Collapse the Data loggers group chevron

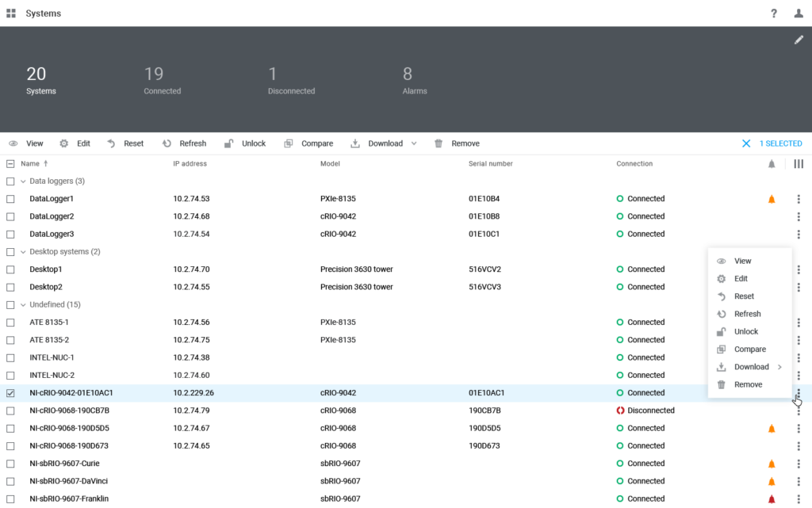pyautogui.click(x=23, y=181)
